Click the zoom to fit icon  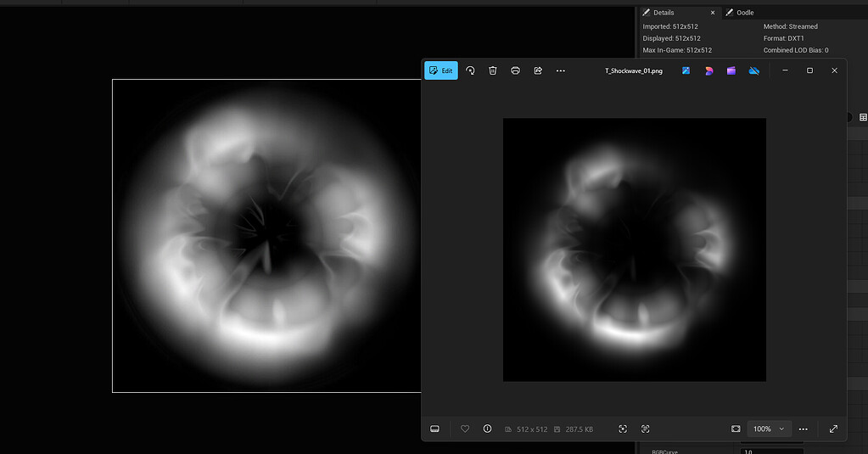click(736, 429)
